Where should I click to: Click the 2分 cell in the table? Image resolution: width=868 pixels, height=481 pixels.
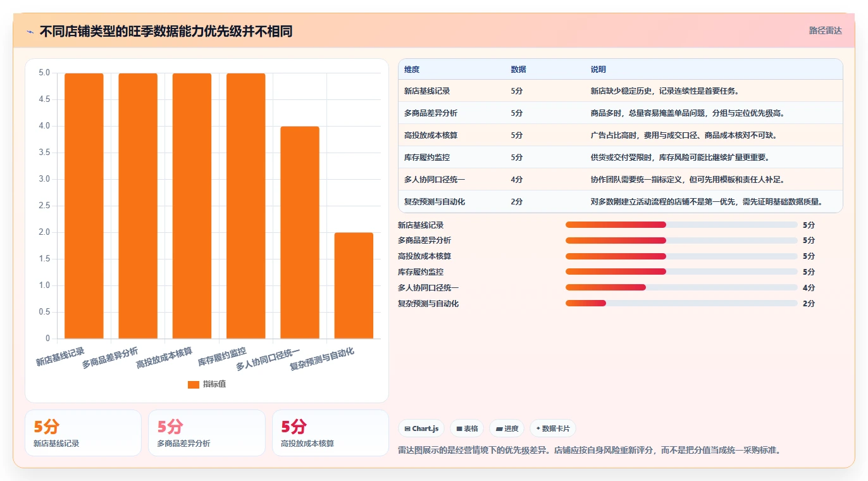point(517,202)
